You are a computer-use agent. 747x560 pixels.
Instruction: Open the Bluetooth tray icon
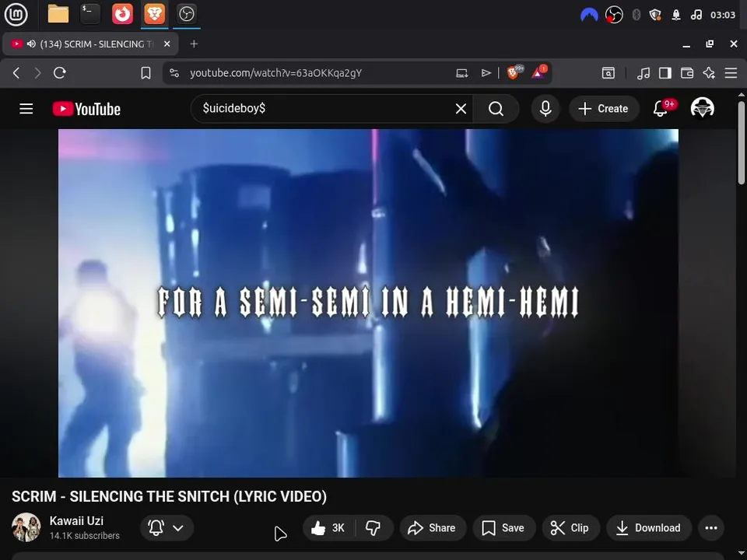coord(636,15)
